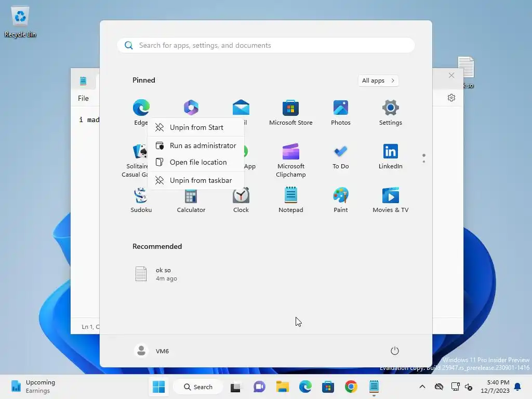Open the Mail pinned app

241,108
